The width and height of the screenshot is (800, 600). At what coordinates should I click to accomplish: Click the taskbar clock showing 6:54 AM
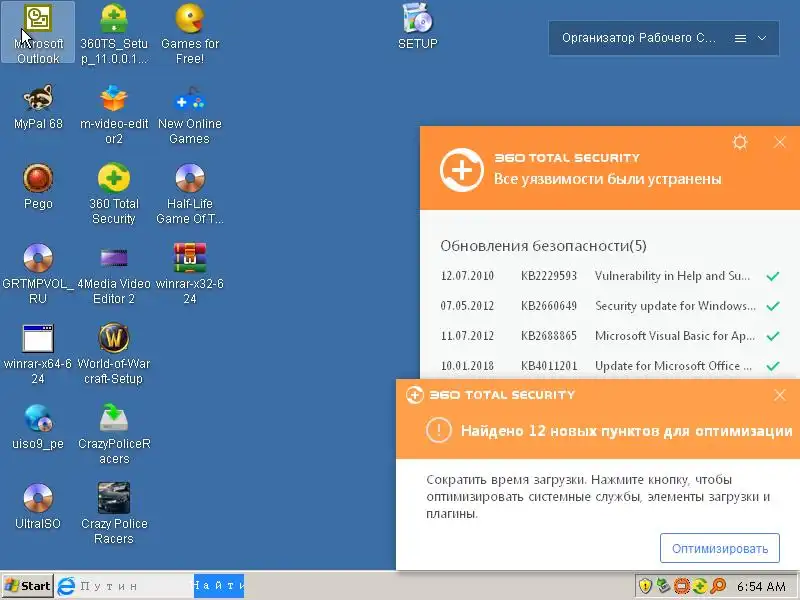(761, 586)
